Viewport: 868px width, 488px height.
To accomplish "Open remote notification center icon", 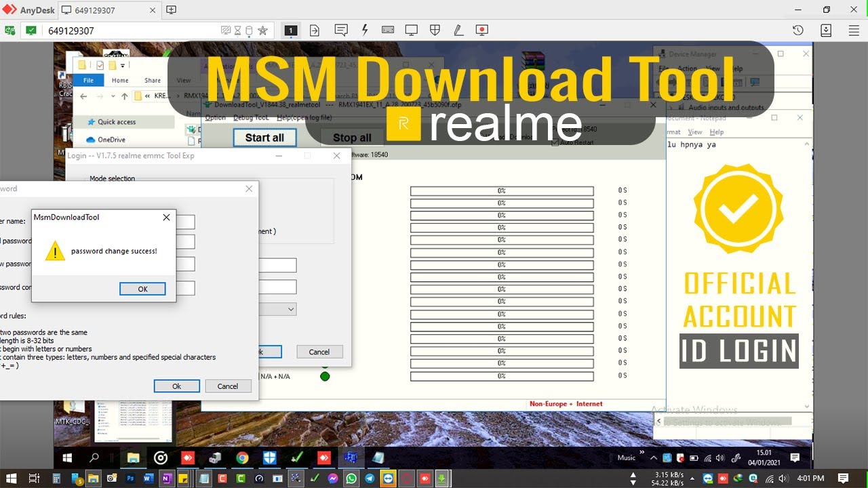I will [795, 457].
